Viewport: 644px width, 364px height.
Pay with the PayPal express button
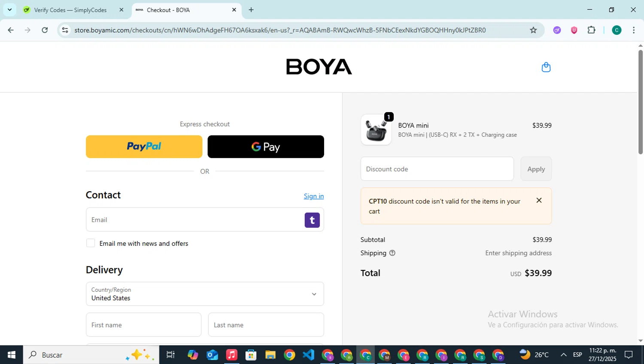[x=144, y=147]
